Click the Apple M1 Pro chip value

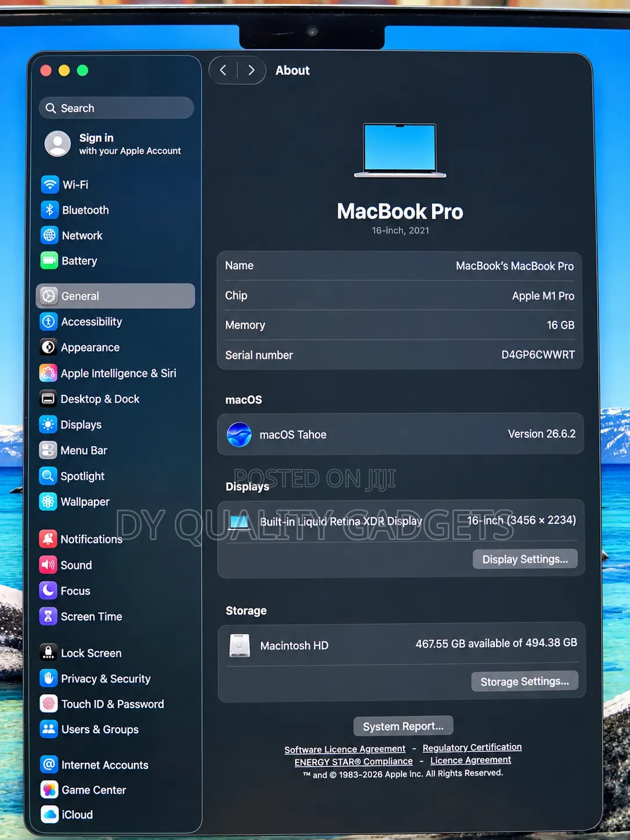click(x=543, y=296)
